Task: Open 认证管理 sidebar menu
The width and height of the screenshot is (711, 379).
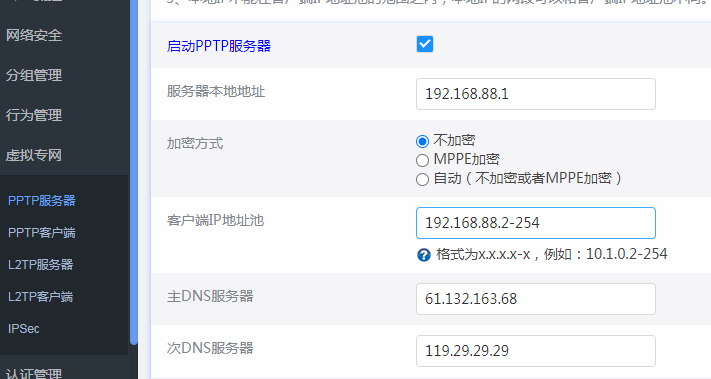Action: click(34, 373)
